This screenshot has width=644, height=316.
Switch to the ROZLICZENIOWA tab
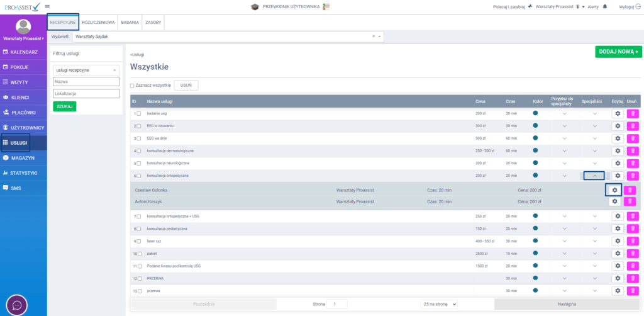(x=99, y=22)
